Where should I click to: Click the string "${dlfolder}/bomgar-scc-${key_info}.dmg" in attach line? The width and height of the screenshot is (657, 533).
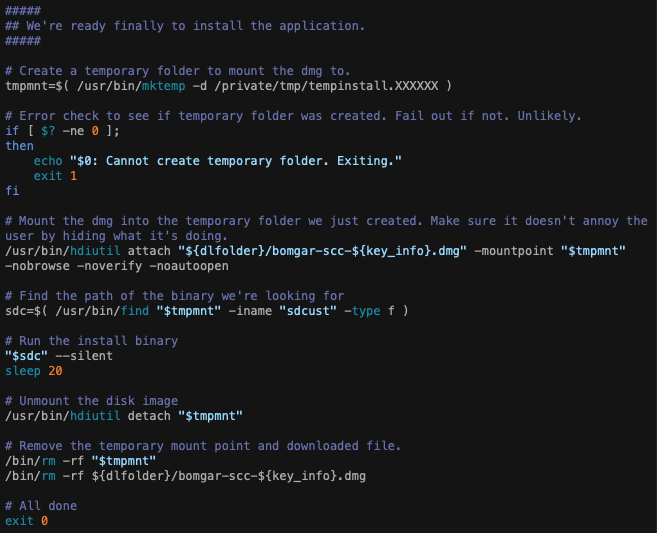pos(322,251)
